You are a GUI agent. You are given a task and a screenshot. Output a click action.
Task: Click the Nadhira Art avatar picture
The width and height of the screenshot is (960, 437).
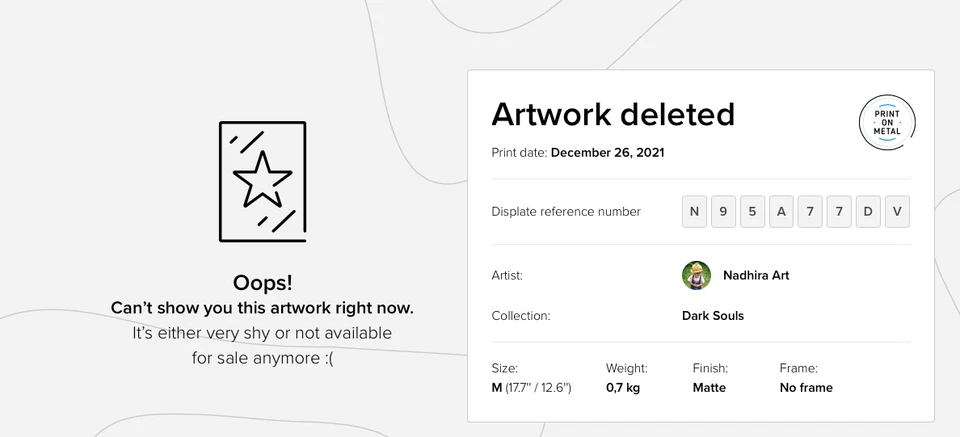[696, 275]
